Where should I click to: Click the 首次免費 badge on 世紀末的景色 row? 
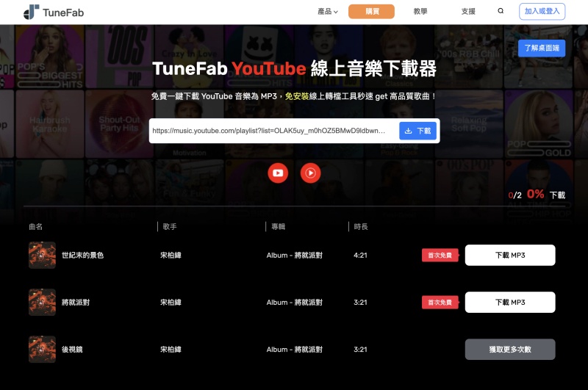click(x=440, y=255)
